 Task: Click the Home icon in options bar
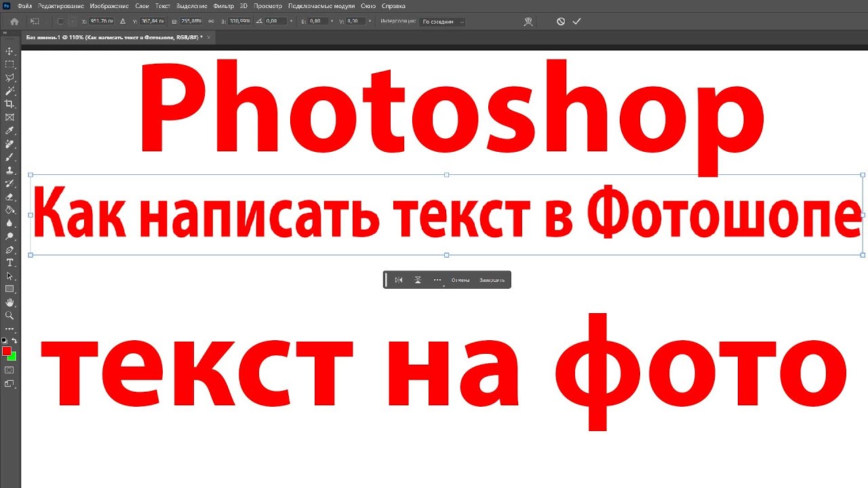pyautogui.click(x=14, y=22)
